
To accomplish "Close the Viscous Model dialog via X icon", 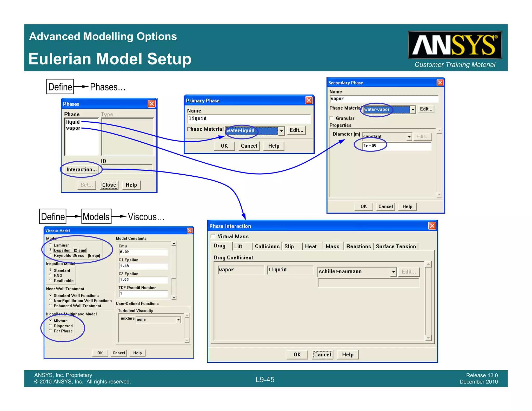I will click(x=190, y=231).
